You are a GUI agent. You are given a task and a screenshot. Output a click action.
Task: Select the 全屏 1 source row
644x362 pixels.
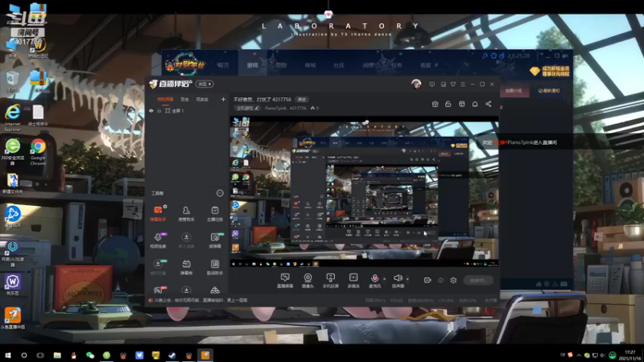click(x=187, y=111)
